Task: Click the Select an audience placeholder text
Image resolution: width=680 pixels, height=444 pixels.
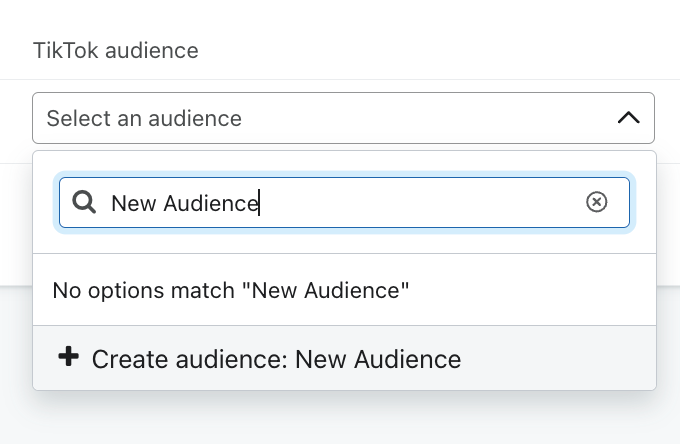Action: pyautogui.click(x=144, y=118)
